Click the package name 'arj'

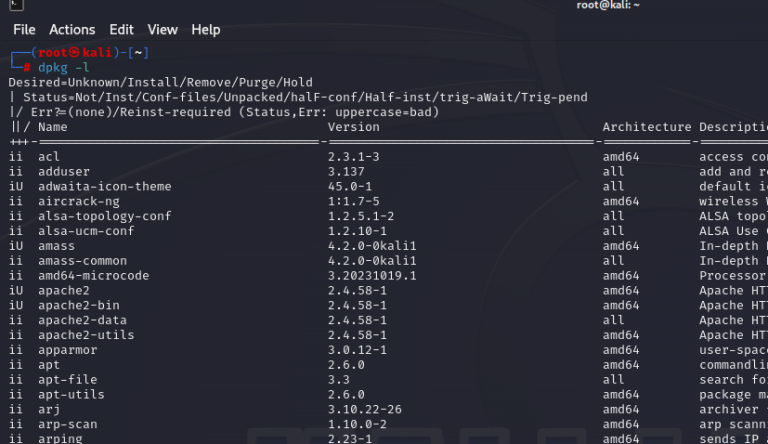pyautogui.click(x=49, y=410)
